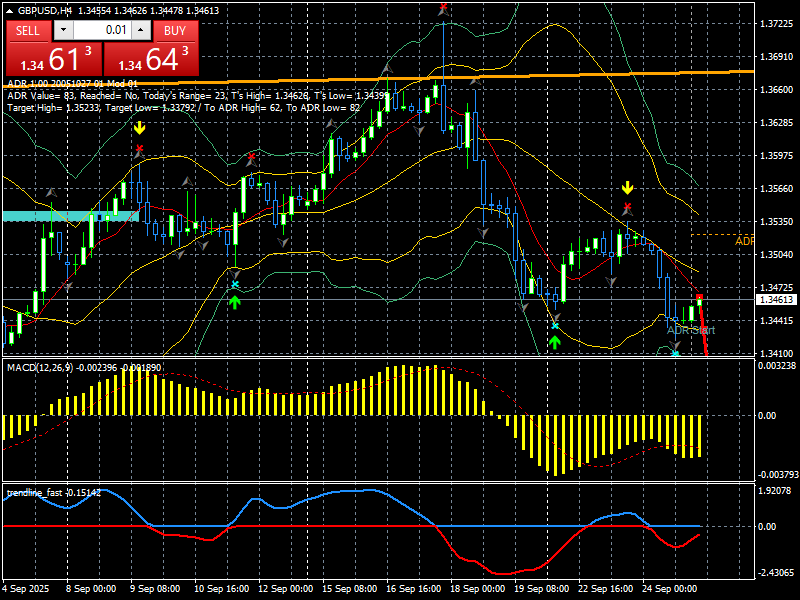Click the 1.36285 price axis label
800x600 pixels.
[x=777, y=122]
